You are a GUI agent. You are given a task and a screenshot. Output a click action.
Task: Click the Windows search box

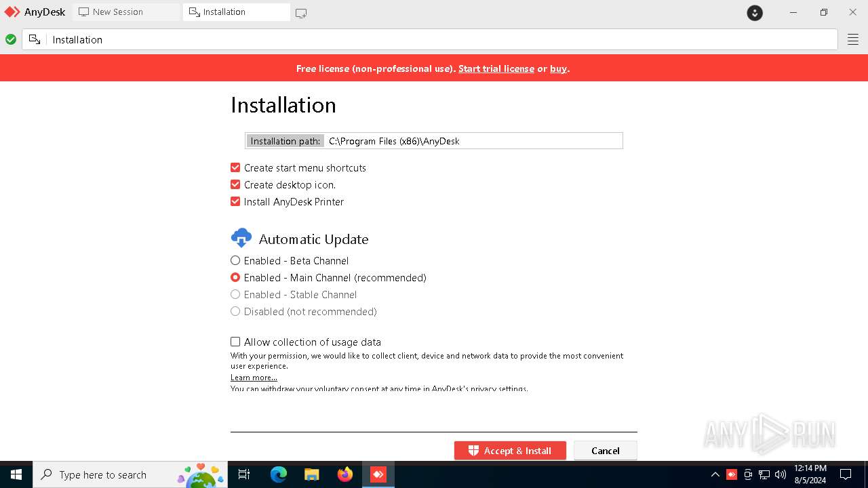tap(130, 474)
